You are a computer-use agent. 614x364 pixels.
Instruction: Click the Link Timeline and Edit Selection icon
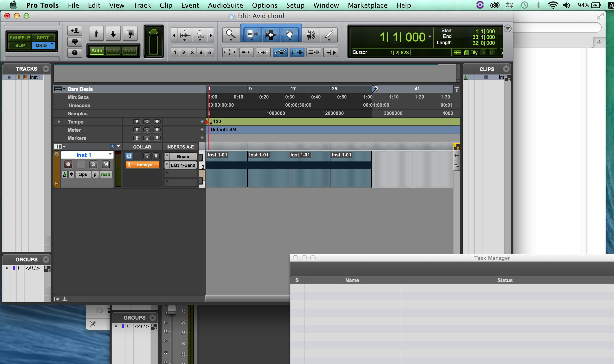point(297,52)
